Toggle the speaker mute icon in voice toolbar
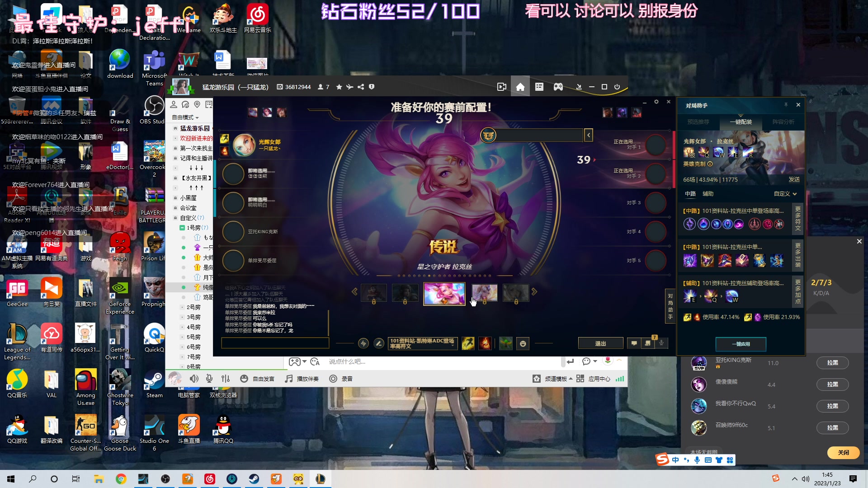Viewport: 868px width, 488px height. click(x=194, y=379)
